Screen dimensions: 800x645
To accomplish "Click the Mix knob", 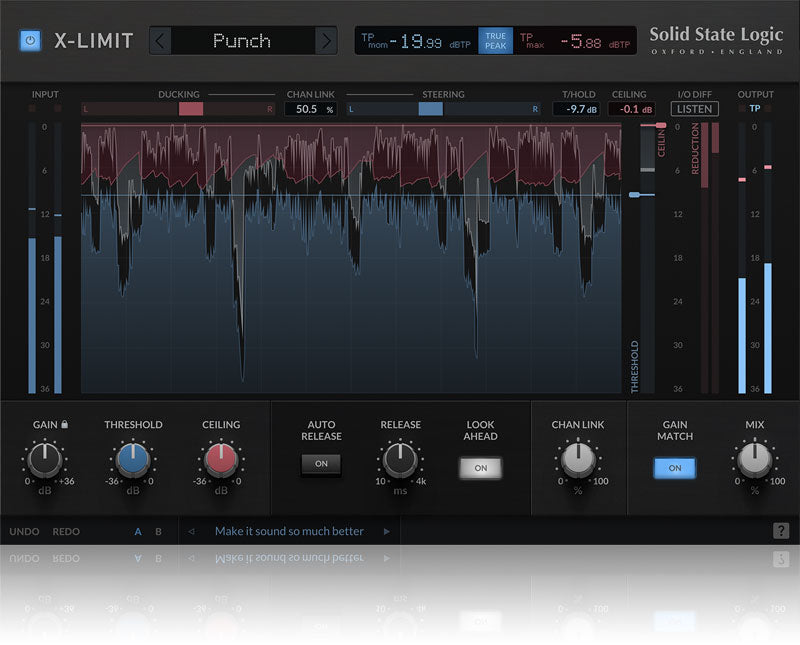I will point(754,459).
